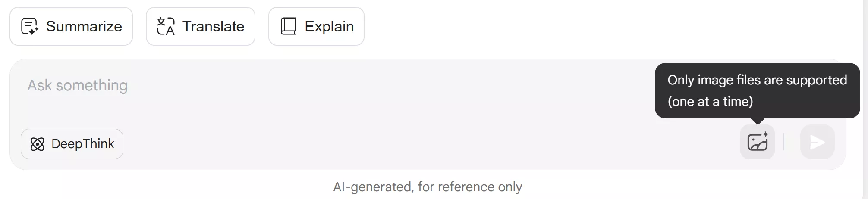Click the Summarize sparkle-note icon
The width and height of the screenshot is (868, 199).
coord(29,26)
